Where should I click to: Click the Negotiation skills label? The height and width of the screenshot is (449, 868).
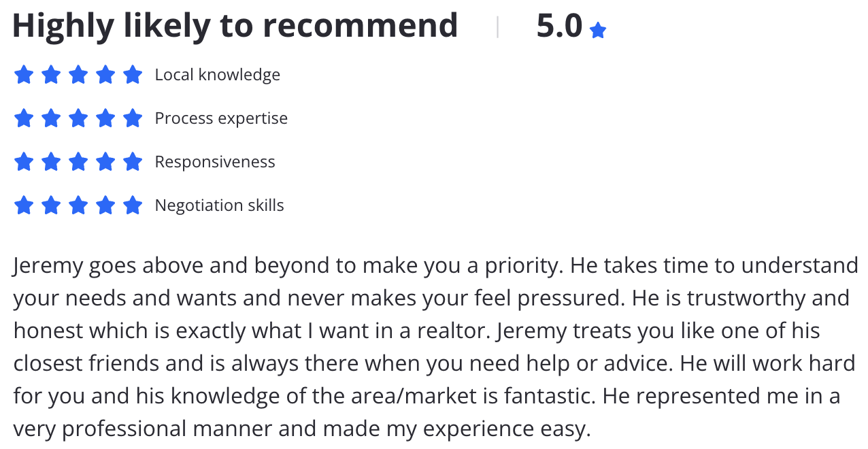(220, 205)
